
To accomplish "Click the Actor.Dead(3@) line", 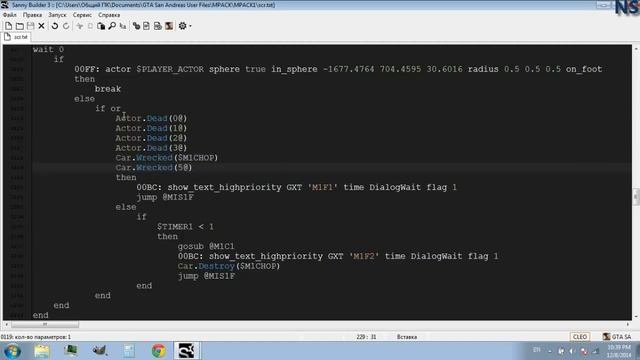I will click(151, 148).
